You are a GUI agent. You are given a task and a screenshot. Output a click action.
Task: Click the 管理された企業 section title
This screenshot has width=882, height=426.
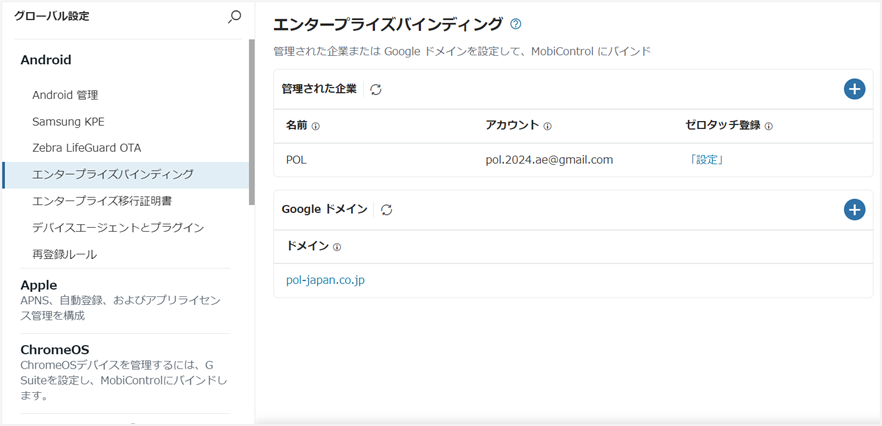[319, 89]
